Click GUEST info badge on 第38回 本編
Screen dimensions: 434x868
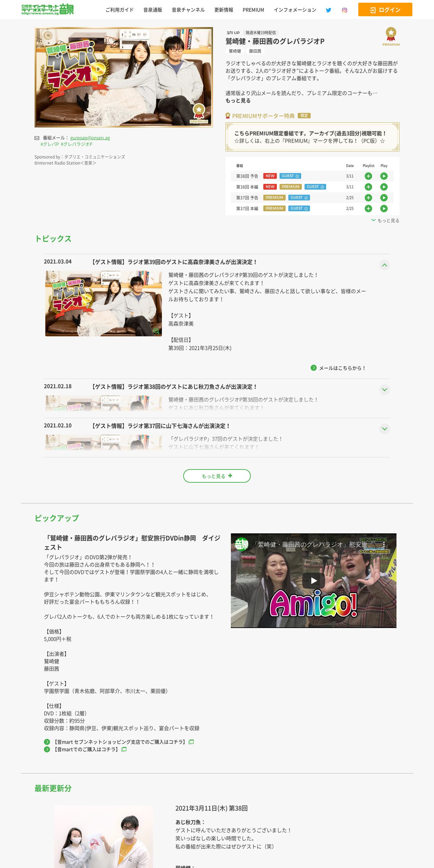(315, 187)
